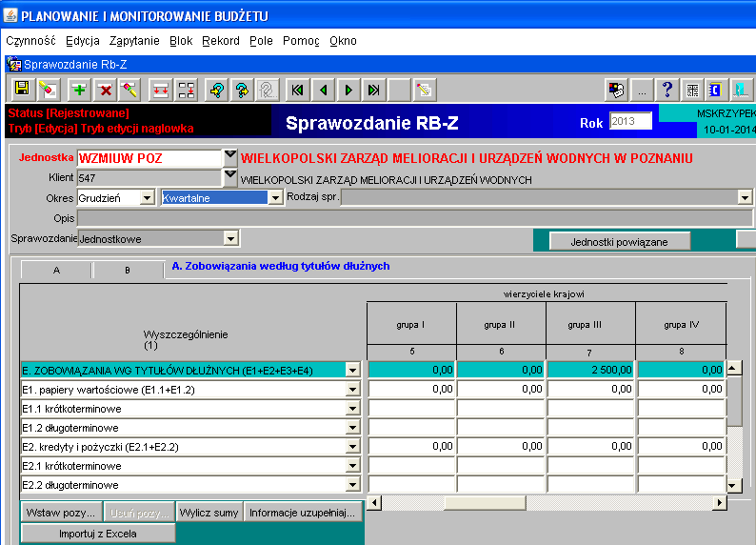Click the four boxes with red arrow icon

click(x=186, y=90)
